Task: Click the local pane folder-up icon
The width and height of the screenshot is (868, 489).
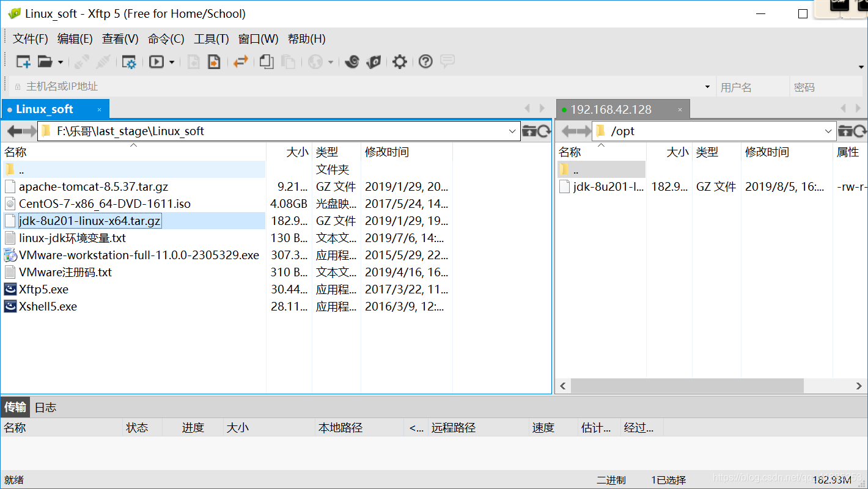Action: click(x=529, y=131)
